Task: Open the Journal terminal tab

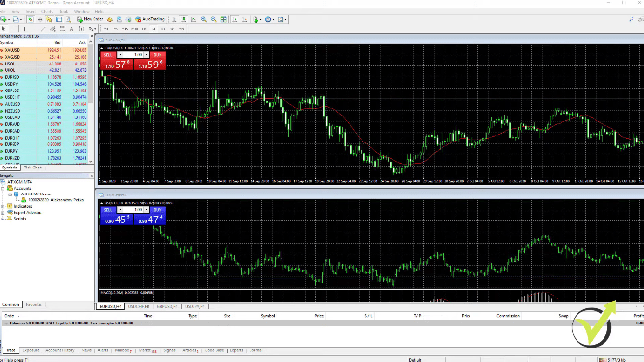Action: [x=255, y=351]
